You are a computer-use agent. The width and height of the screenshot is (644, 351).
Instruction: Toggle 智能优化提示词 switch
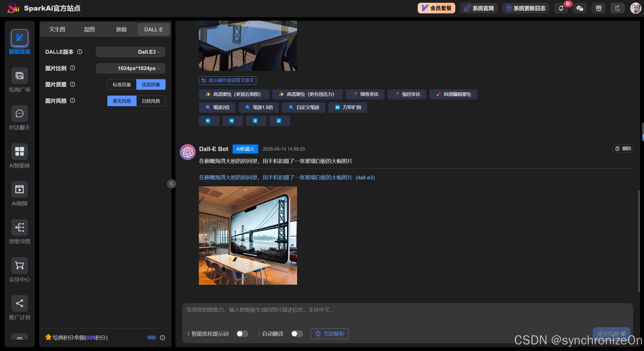(242, 334)
